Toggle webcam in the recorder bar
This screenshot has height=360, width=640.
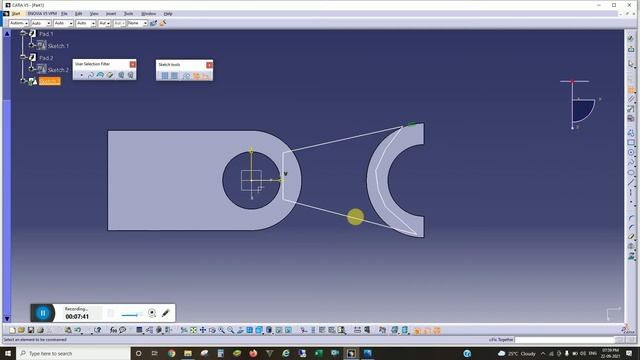[x=152, y=313]
